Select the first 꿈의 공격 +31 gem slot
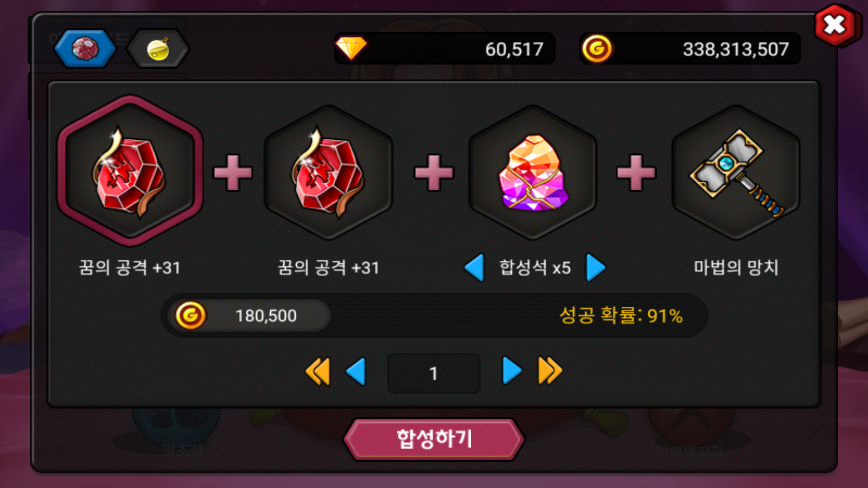The width and height of the screenshot is (868, 488). (130, 171)
